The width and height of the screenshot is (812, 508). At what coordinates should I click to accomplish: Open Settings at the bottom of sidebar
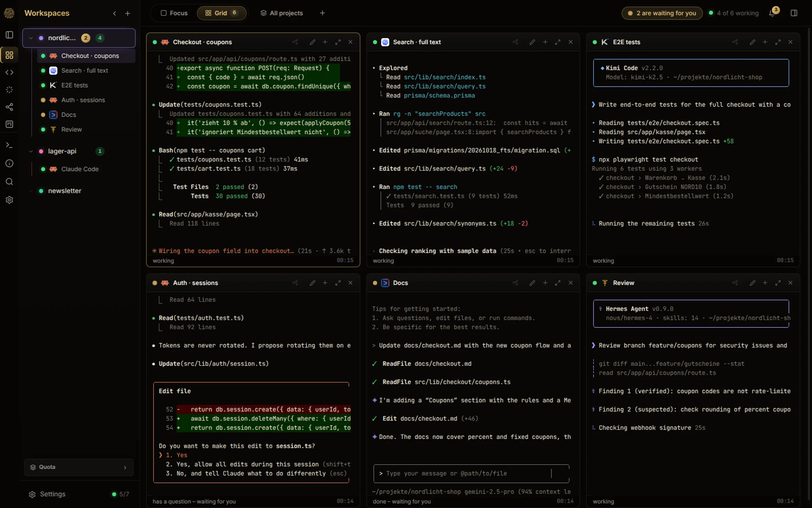click(47, 494)
